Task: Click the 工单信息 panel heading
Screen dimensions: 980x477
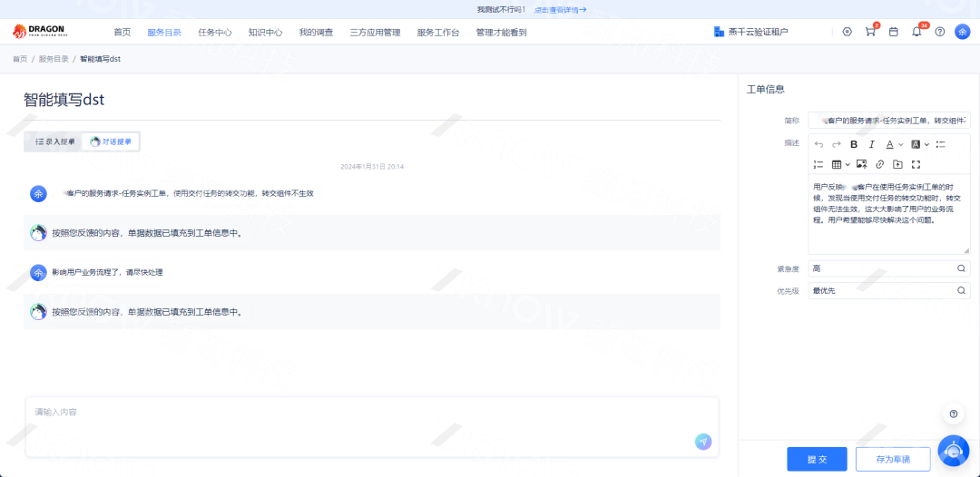Action: [766, 89]
